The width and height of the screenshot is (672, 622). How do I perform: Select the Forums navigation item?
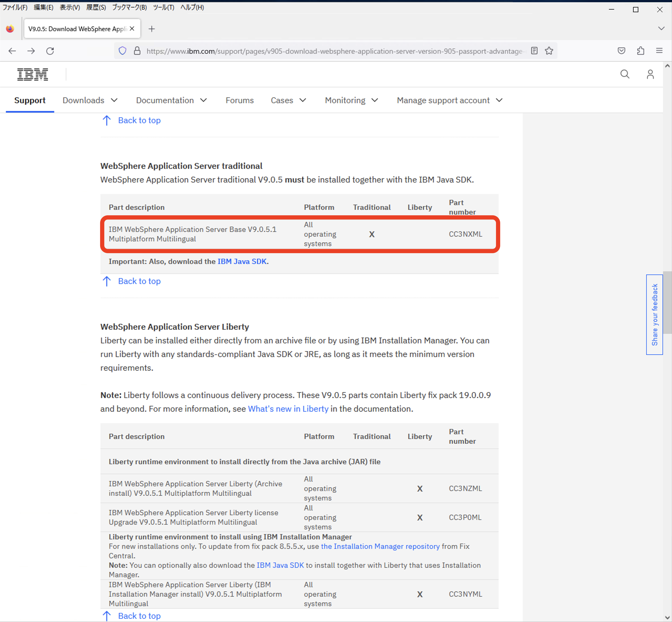click(240, 100)
